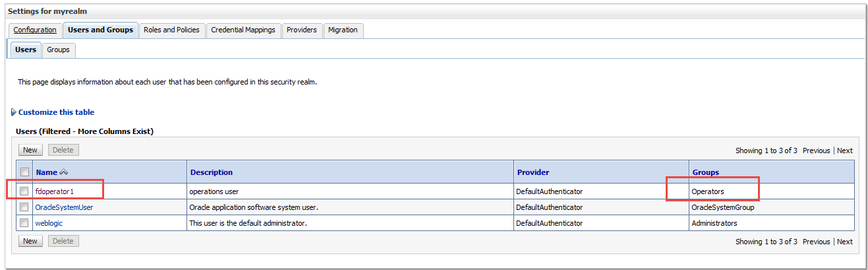Click the sort arrow icon beside Name
The image size is (868, 270).
[64, 172]
